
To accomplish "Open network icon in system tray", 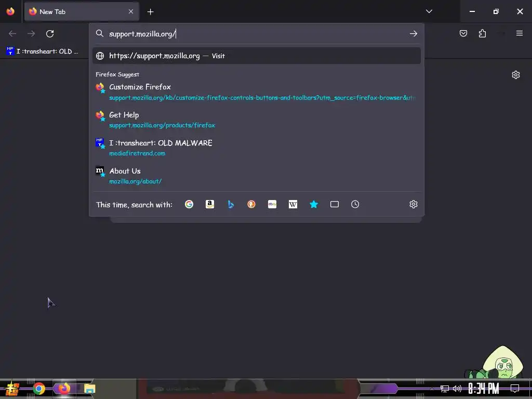I will [x=444, y=389].
